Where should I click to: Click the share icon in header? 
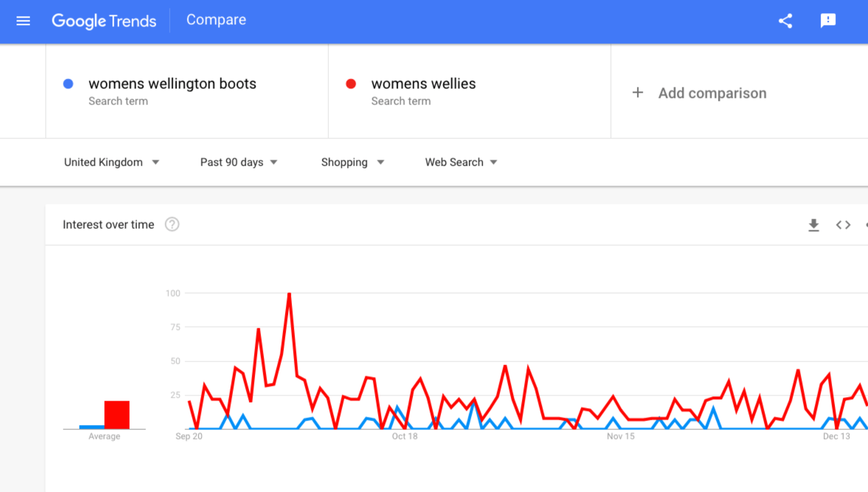coord(785,21)
